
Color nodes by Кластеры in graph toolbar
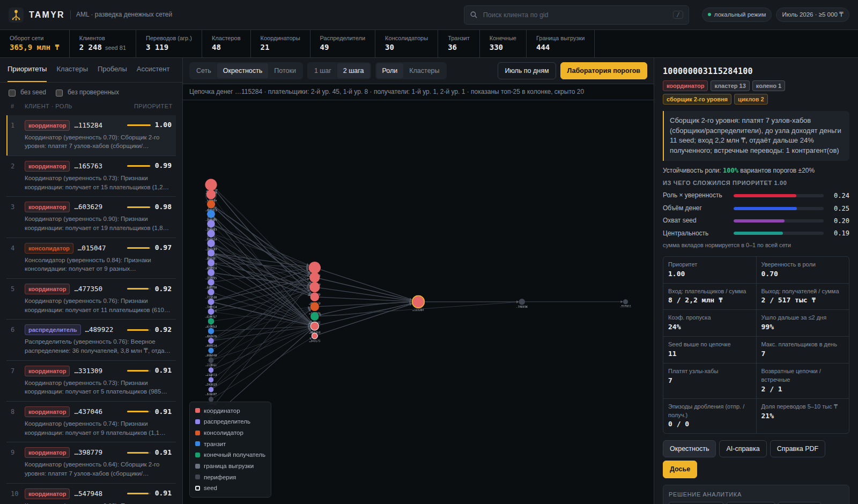pyautogui.click(x=424, y=71)
